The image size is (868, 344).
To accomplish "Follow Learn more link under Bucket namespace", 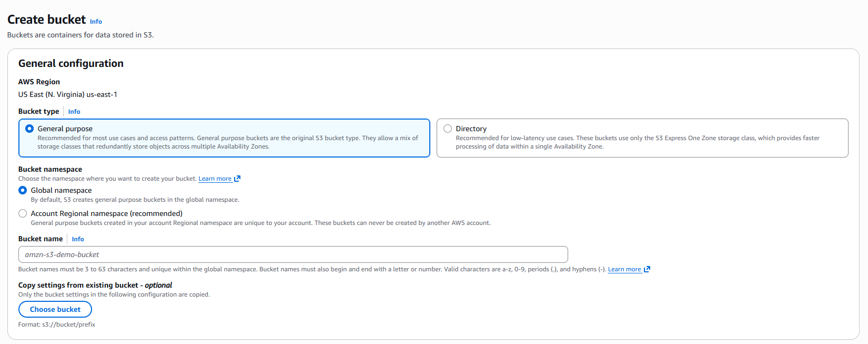I will (x=215, y=179).
